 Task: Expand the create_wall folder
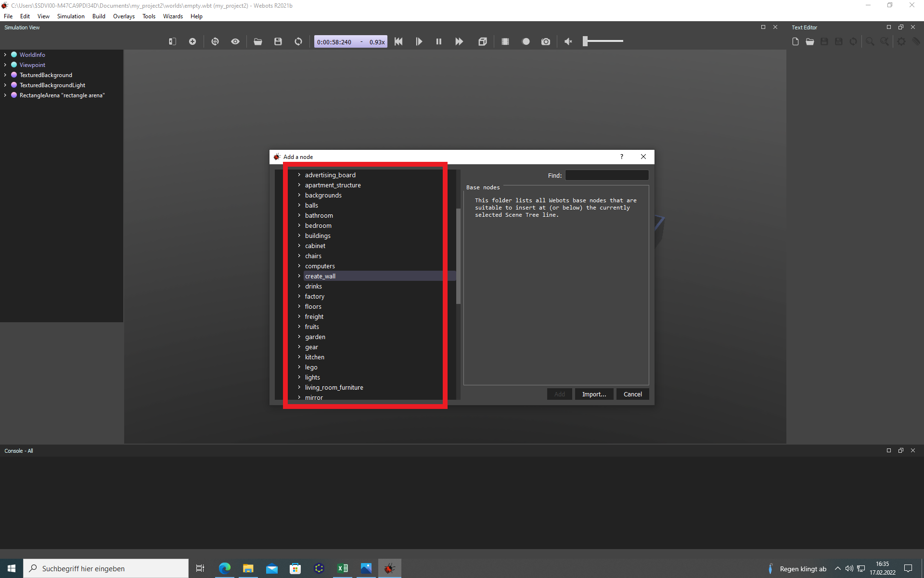pos(299,276)
